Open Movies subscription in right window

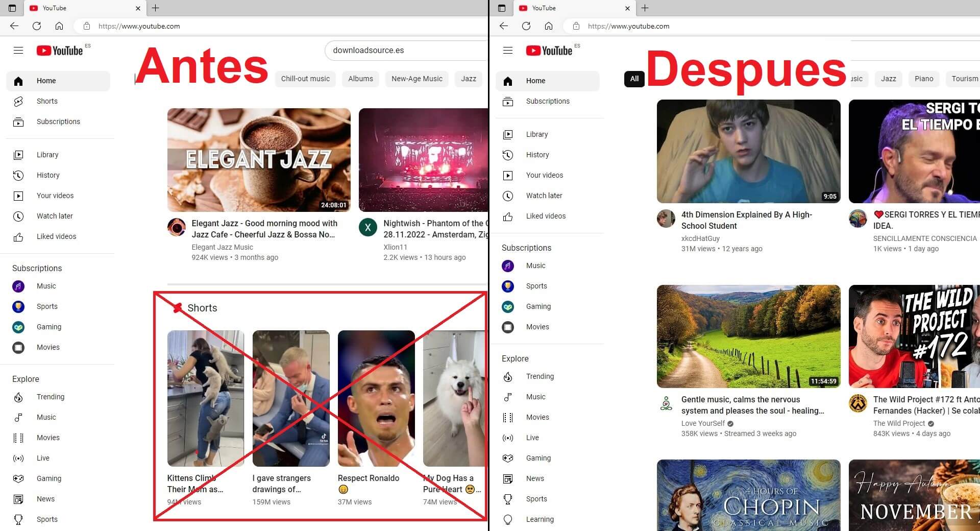(x=548, y=327)
